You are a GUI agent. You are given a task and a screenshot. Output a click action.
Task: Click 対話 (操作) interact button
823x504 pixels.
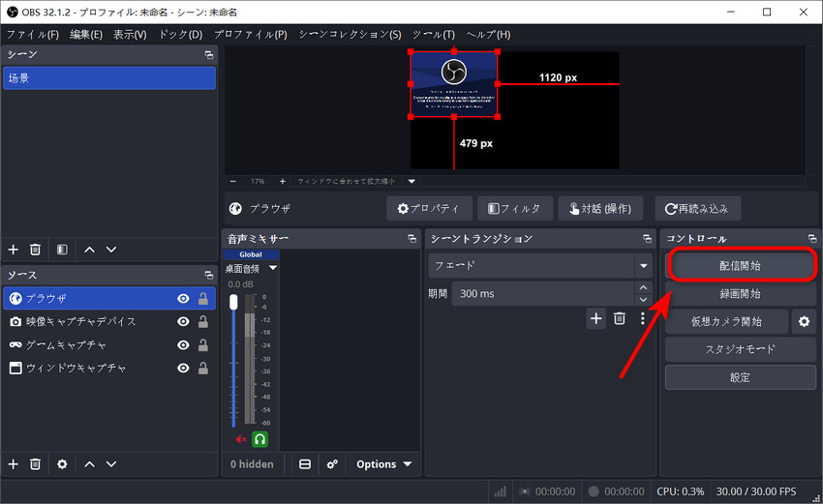click(600, 209)
